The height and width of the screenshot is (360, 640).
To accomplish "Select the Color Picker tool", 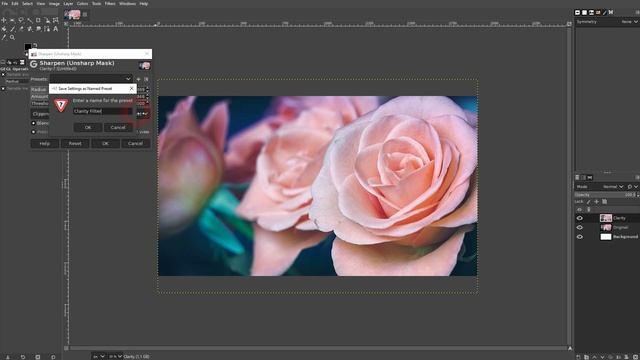I will pos(4,38).
